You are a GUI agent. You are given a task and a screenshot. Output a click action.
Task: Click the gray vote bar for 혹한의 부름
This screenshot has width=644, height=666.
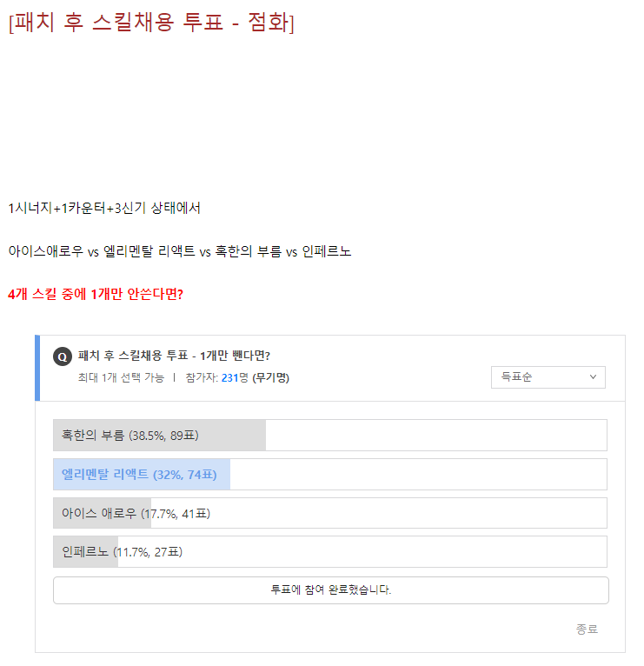[x=159, y=436]
